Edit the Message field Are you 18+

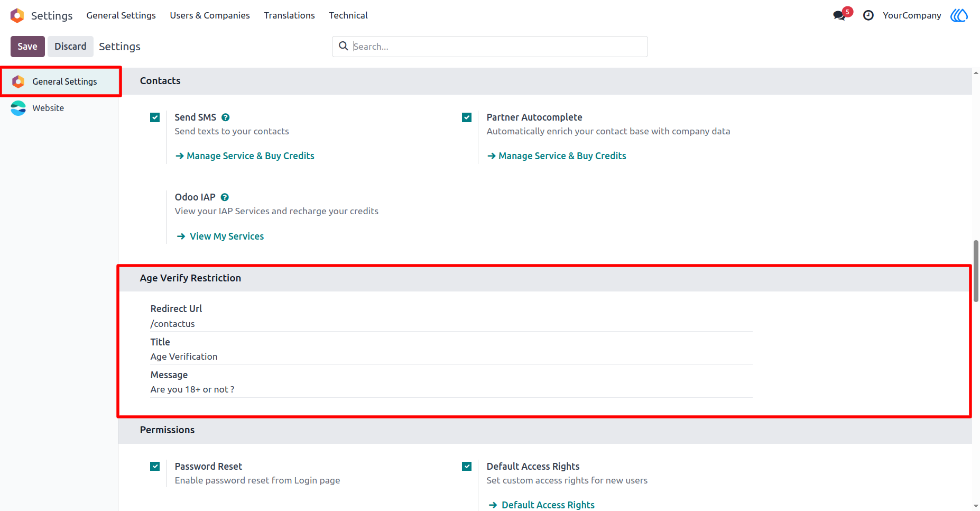pyautogui.click(x=451, y=390)
